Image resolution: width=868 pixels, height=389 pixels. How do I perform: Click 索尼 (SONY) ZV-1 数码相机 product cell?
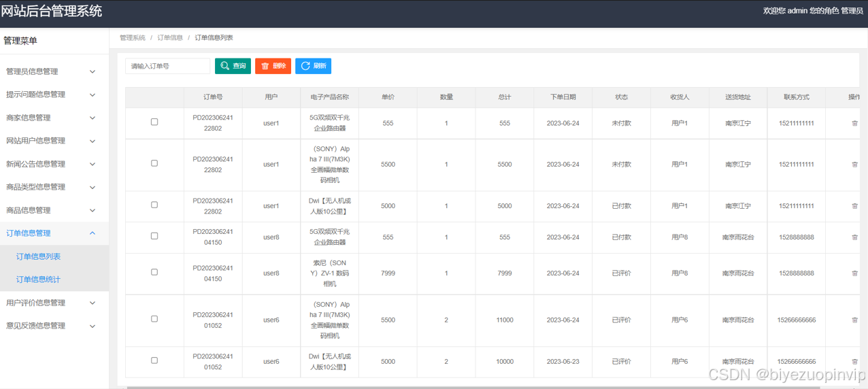coord(329,273)
